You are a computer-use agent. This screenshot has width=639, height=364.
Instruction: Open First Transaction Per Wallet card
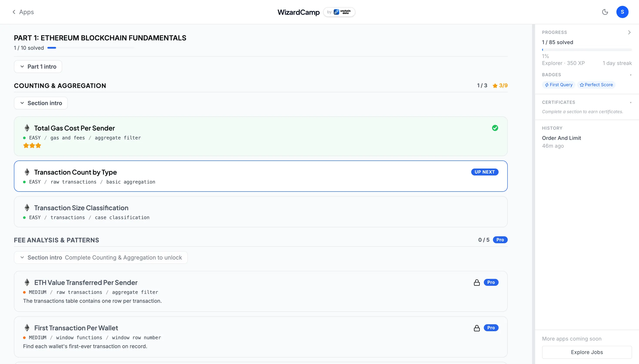tap(261, 337)
